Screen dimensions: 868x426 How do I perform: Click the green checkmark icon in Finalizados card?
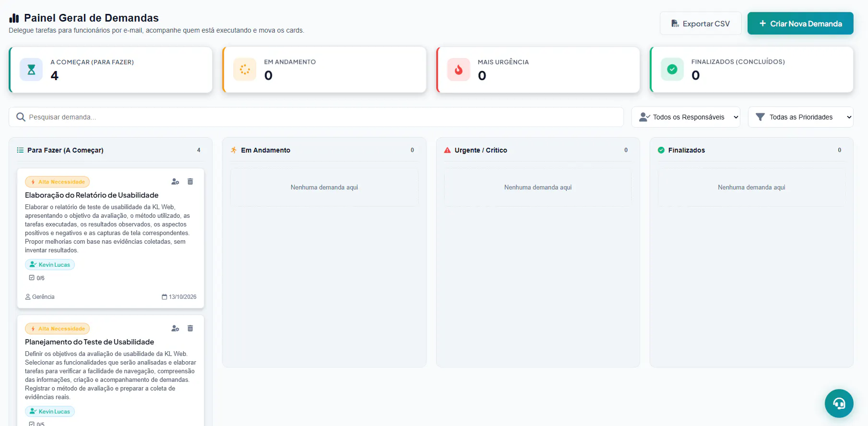point(672,69)
